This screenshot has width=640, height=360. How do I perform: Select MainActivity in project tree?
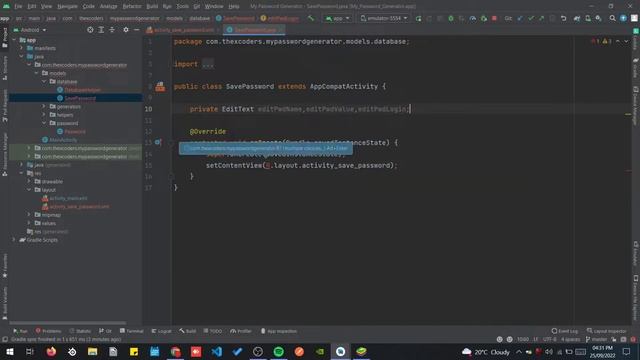point(60,140)
